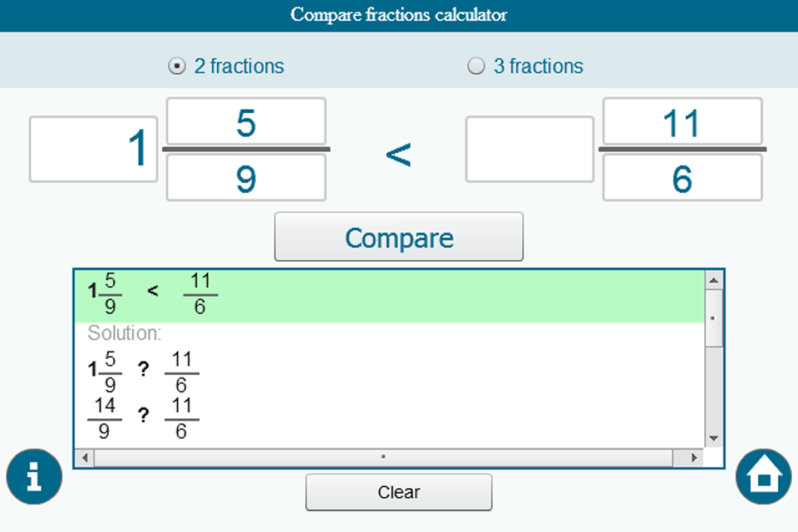Click the second fraction numerator field showing 11

pos(682,121)
